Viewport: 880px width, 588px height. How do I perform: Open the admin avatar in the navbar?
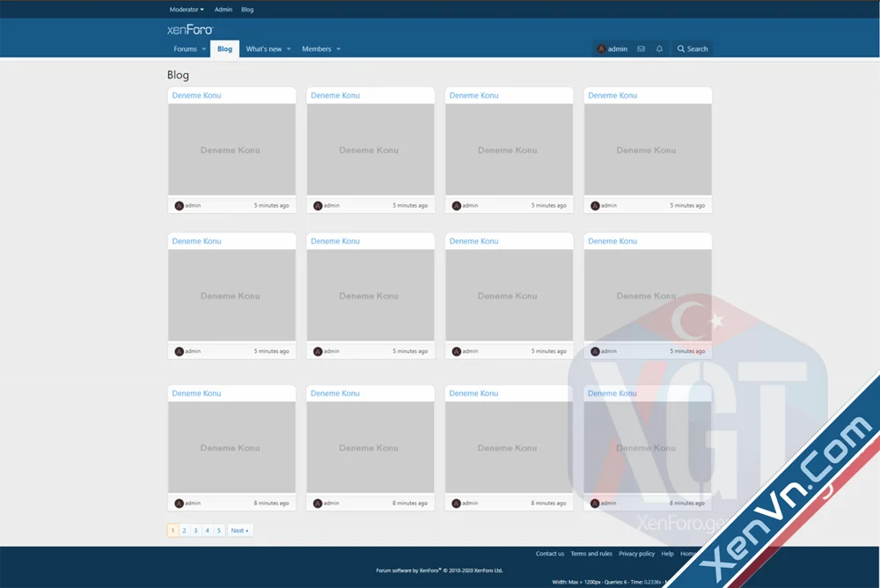tap(602, 48)
